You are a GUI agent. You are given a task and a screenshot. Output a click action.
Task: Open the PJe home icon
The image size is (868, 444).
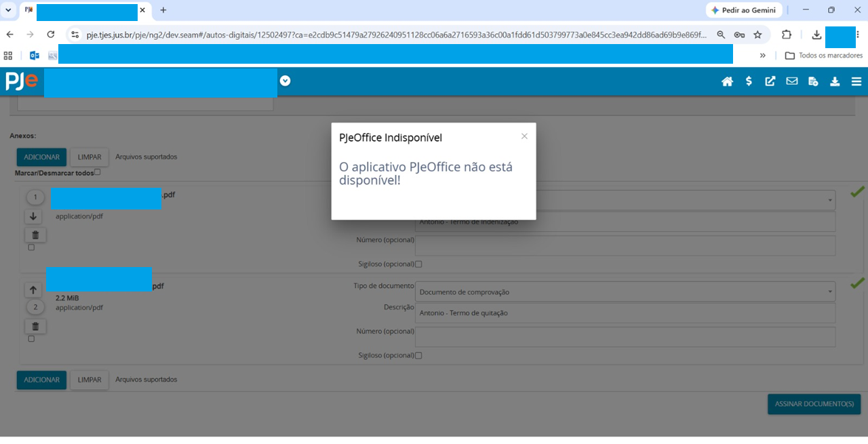coord(727,81)
